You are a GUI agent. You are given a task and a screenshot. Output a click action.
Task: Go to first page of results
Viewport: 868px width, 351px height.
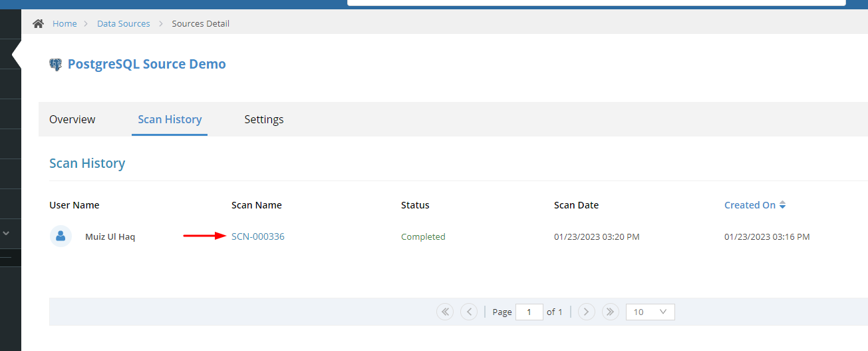(x=445, y=312)
